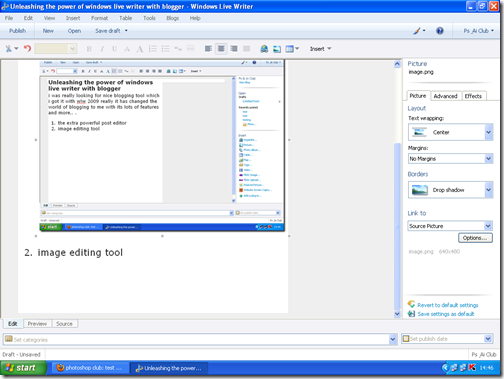Image resolution: width=504 pixels, height=379 pixels.
Task: Click Save draft button
Action: tap(108, 31)
